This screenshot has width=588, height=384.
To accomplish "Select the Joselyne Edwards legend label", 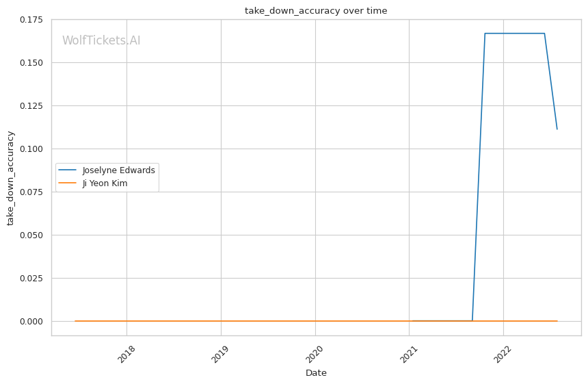I will 118,170.
